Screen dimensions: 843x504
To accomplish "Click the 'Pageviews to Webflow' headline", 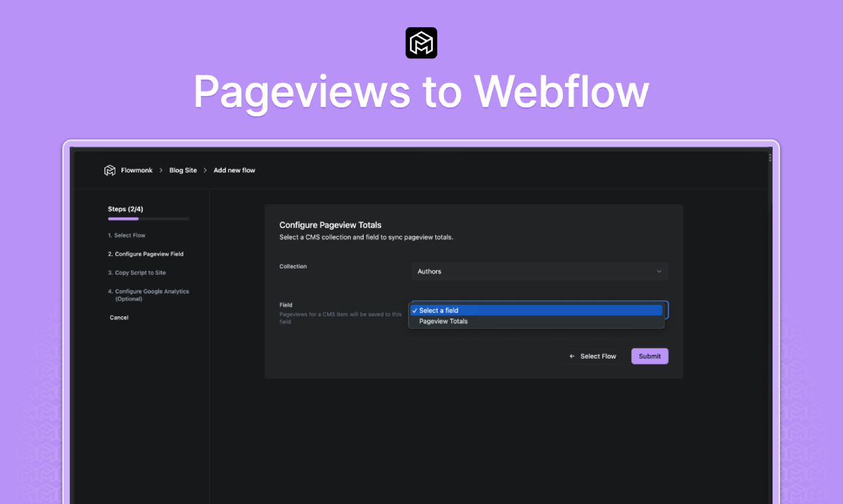I will coord(421,92).
